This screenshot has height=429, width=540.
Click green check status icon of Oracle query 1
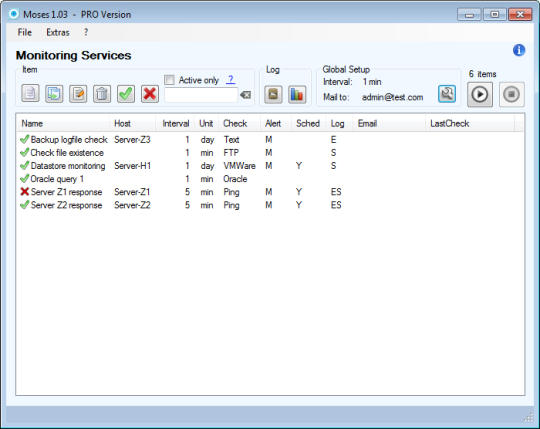tap(24, 178)
